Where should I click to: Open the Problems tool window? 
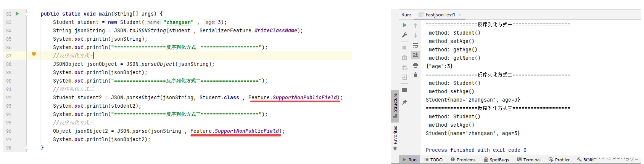[463, 160]
